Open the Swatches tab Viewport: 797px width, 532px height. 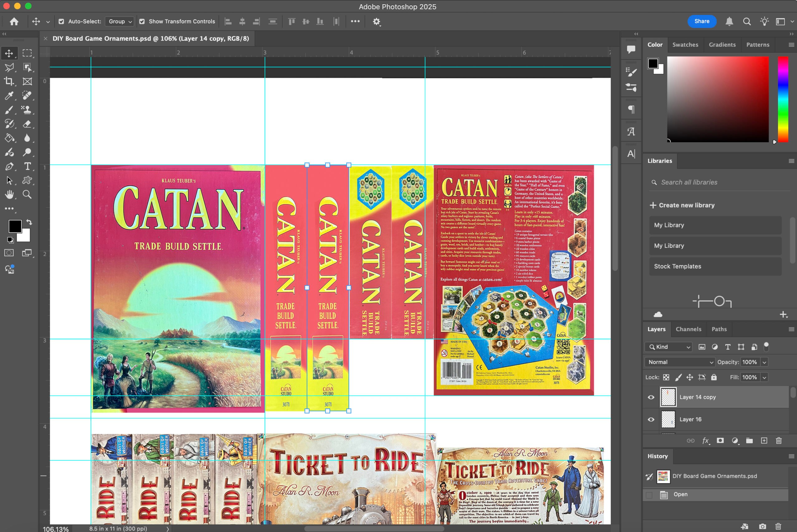pos(685,45)
